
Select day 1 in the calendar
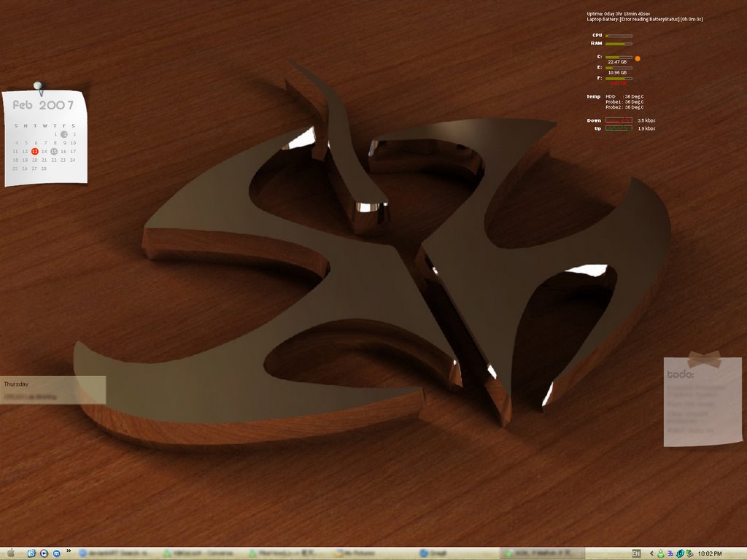click(x=55, y=134)
